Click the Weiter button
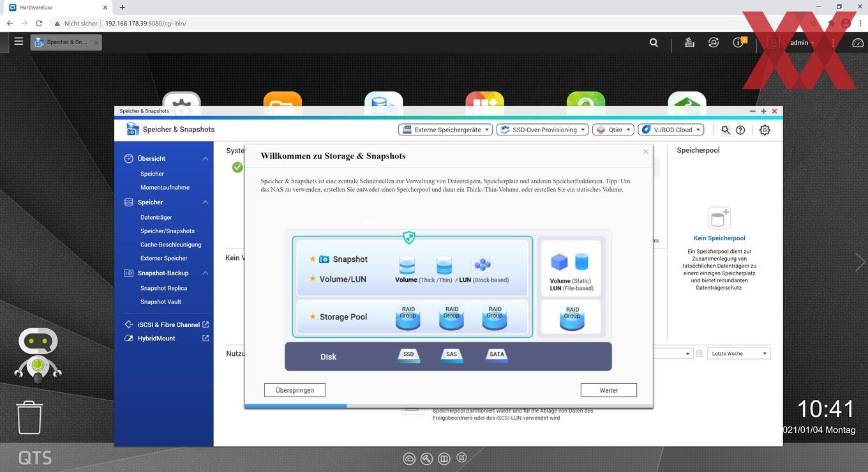868x472 pixels. pos(609,390)
